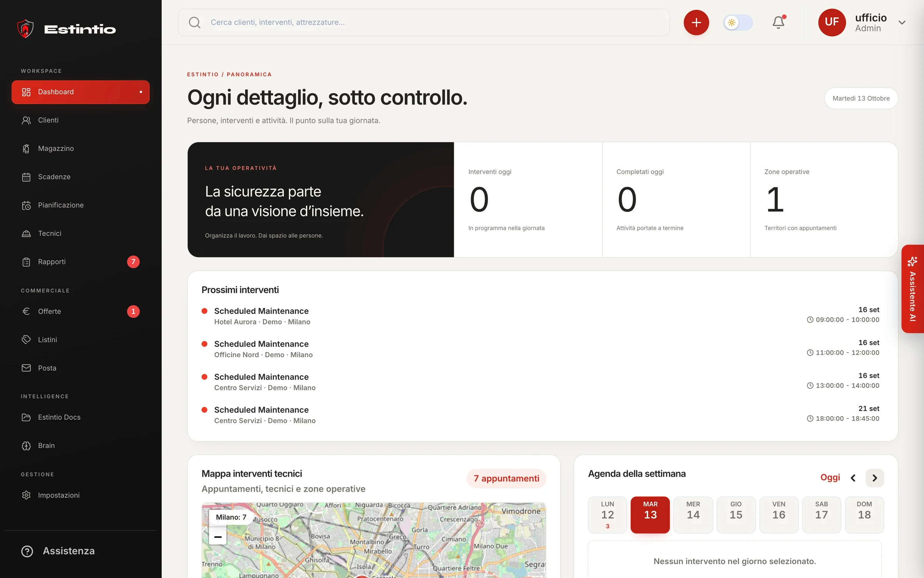Toggle the light/dark theme switch
Screen dimensions: 924x578
[738, 22]
